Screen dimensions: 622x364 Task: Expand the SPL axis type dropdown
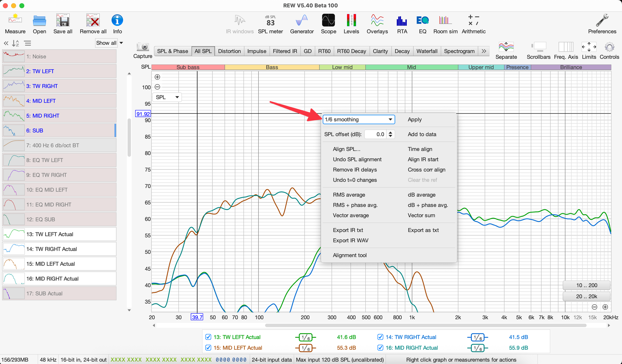click(167, 97)
